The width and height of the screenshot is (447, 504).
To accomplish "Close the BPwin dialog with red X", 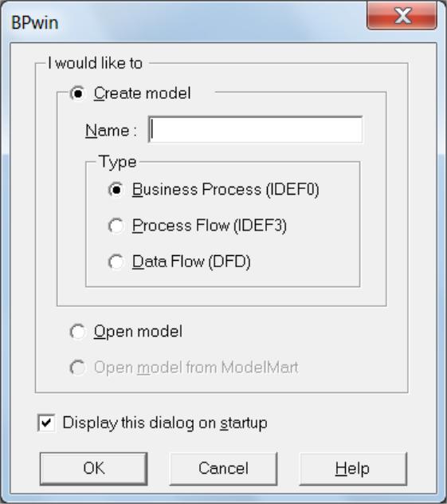I will 402,15.
